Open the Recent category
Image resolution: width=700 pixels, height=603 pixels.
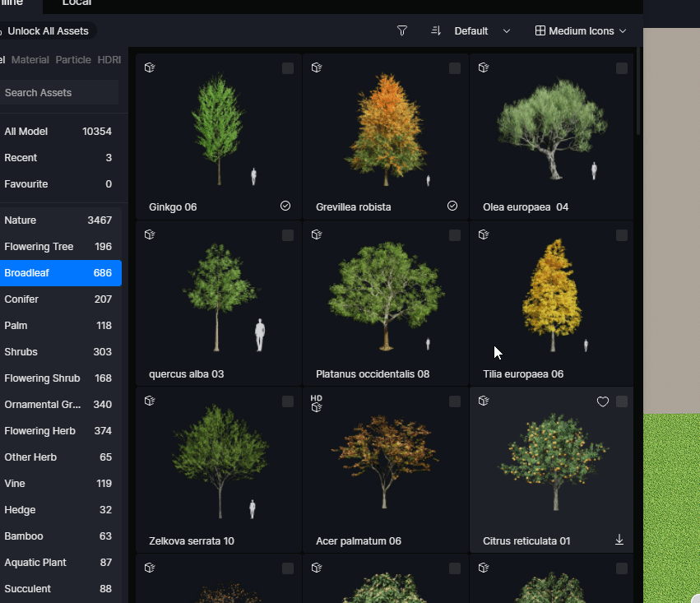58,158
